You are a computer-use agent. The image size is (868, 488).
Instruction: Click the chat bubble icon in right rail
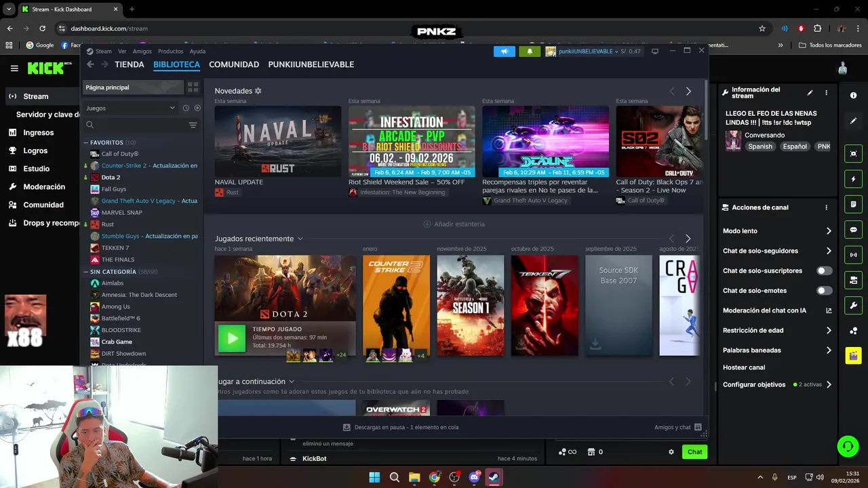(x=853, y=230)
